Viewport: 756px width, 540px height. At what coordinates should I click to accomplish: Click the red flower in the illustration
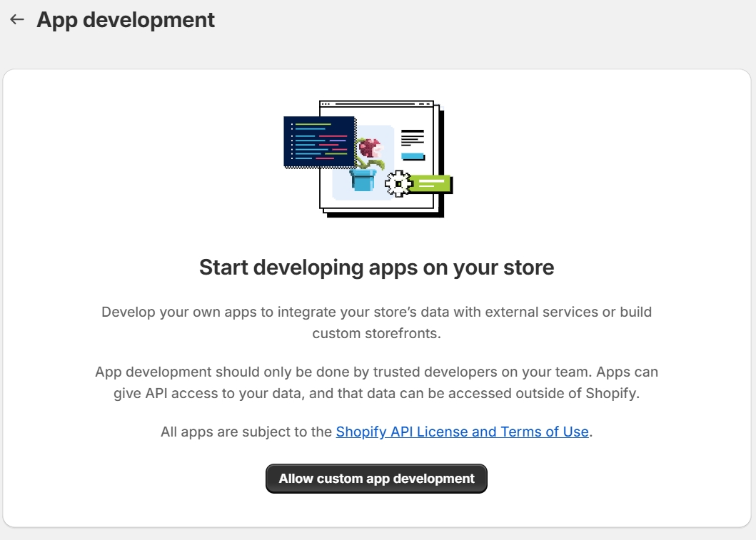tap(370, 148)
